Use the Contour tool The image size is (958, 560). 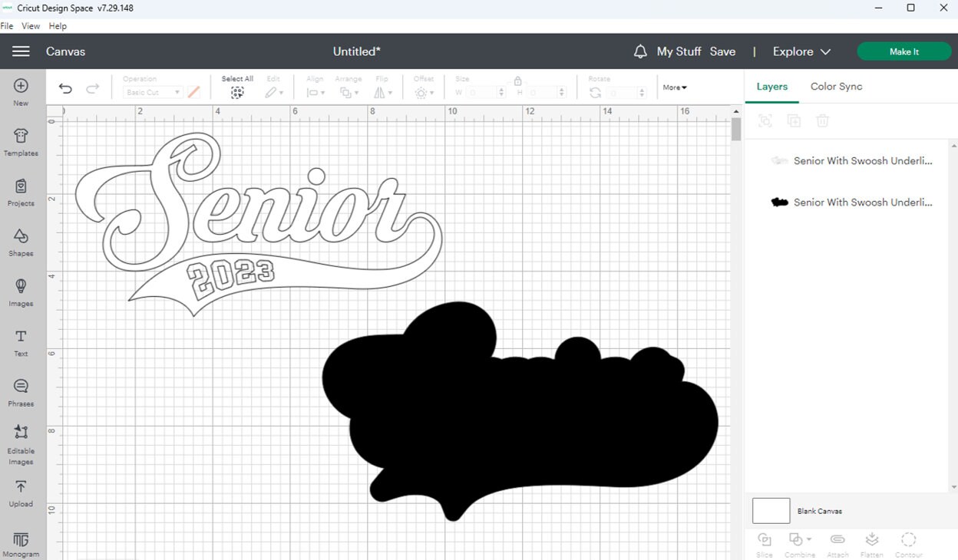[x=909, y=541]
